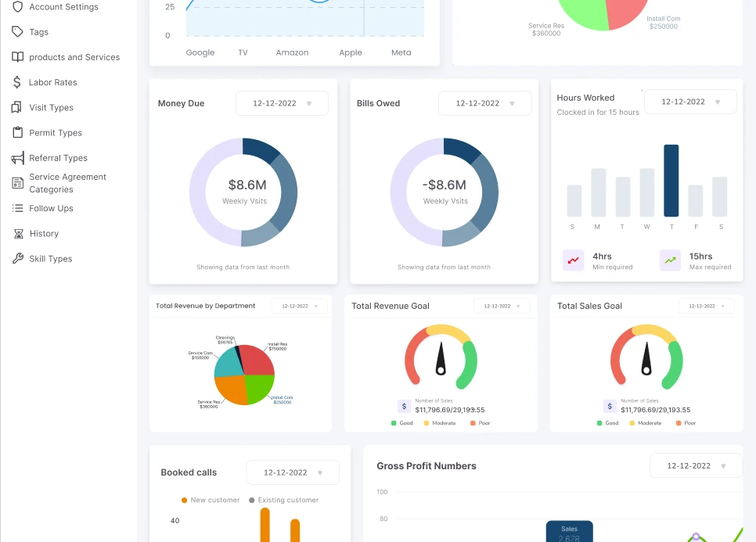Open Referral Types section
The height and width of the screenshot is (542, 756).
(x=59, y=158)
